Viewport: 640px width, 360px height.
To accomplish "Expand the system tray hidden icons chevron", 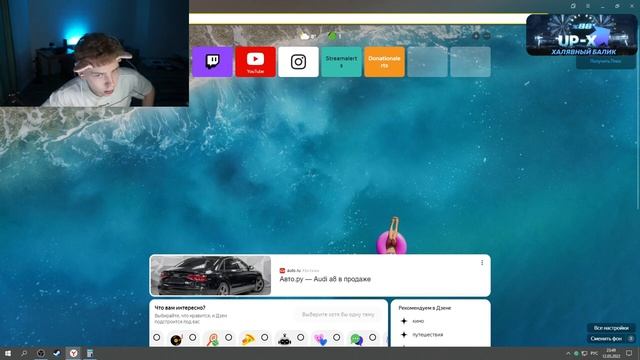I will tap(568, 353).
